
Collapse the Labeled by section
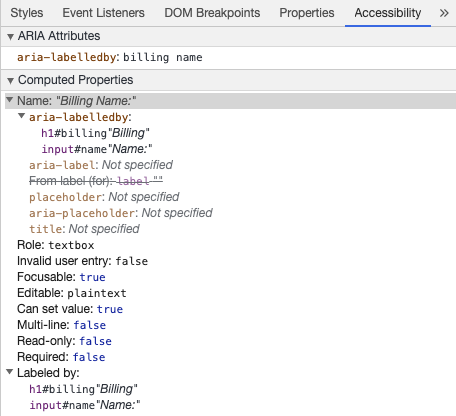(10, 372)
